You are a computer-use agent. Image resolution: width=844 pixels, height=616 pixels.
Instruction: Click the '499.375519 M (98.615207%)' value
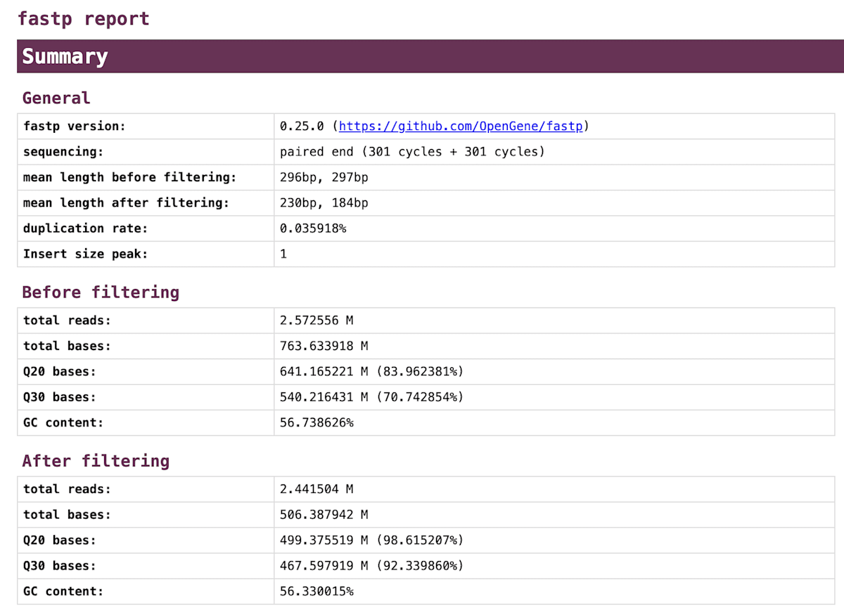point(372,540)
